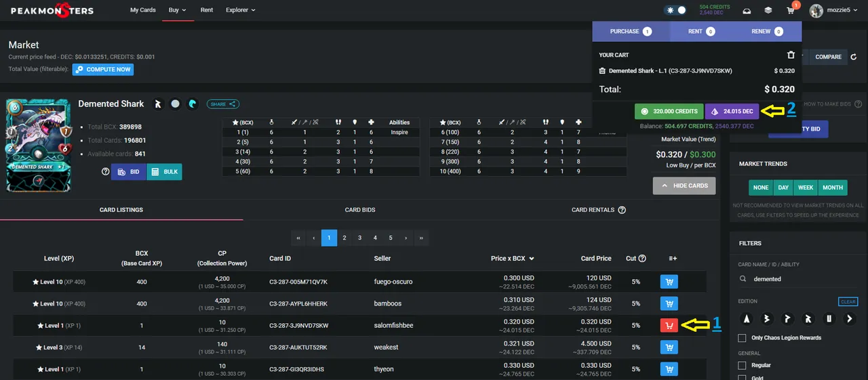Toggle the light/dark theme switch
The width and height of the screenshot is (868, 380).
(x=675, y=10)
